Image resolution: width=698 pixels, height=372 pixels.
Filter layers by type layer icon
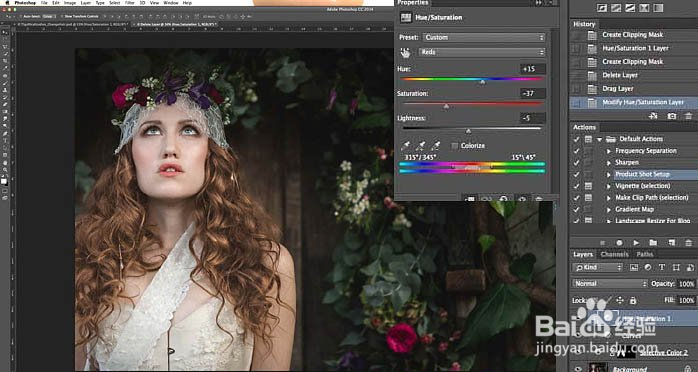[661, 267]
